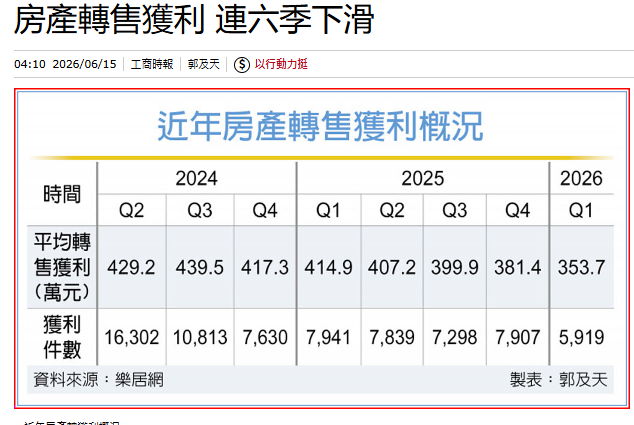Select the value 381.4
The width and height of the screenshot is (634, 425).
point(518,268)
